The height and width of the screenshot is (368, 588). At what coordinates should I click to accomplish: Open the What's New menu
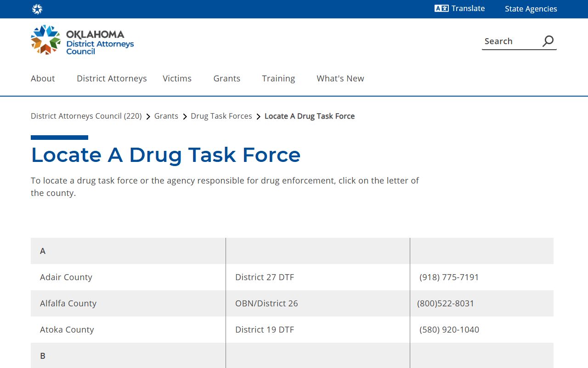coord(340,79)
